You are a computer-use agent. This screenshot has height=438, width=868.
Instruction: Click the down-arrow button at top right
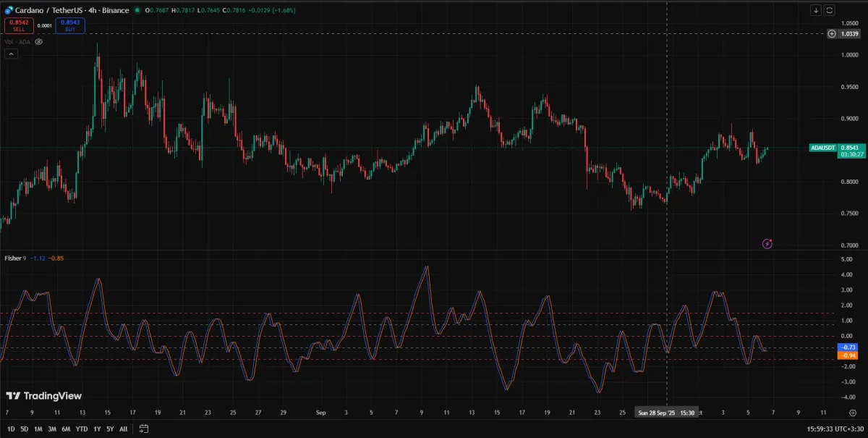(816, 10)
